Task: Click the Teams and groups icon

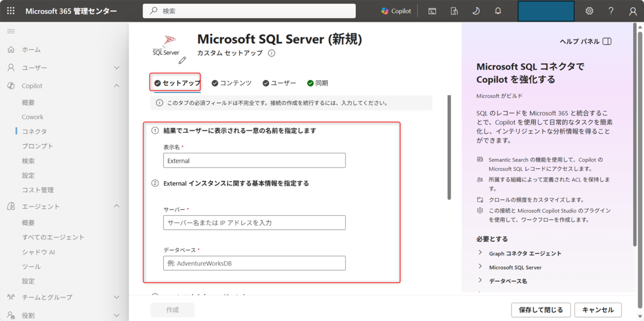Action: 11,297
